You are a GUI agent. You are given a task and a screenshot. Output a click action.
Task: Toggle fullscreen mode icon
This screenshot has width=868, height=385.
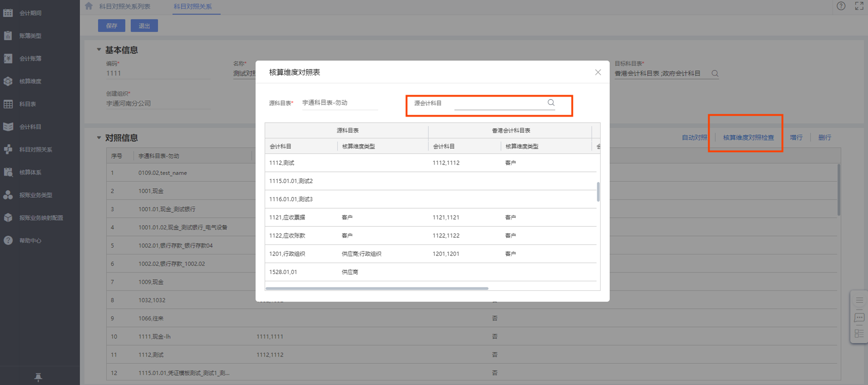click(859, 6)
